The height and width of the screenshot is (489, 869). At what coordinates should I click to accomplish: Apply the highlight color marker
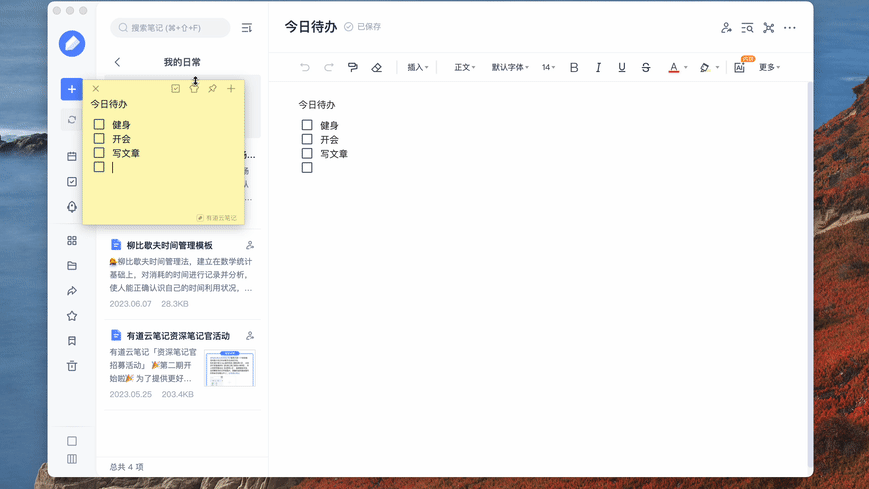tap(704, 67)
